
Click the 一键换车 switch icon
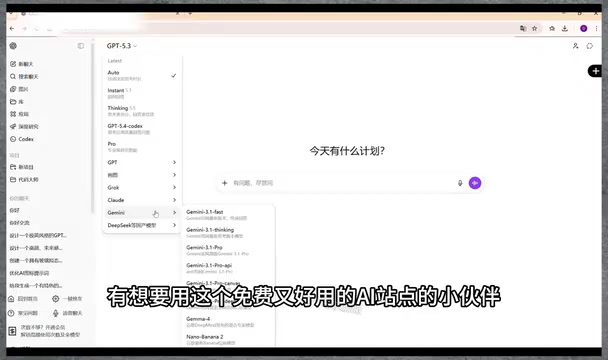(x=56, y=299)
